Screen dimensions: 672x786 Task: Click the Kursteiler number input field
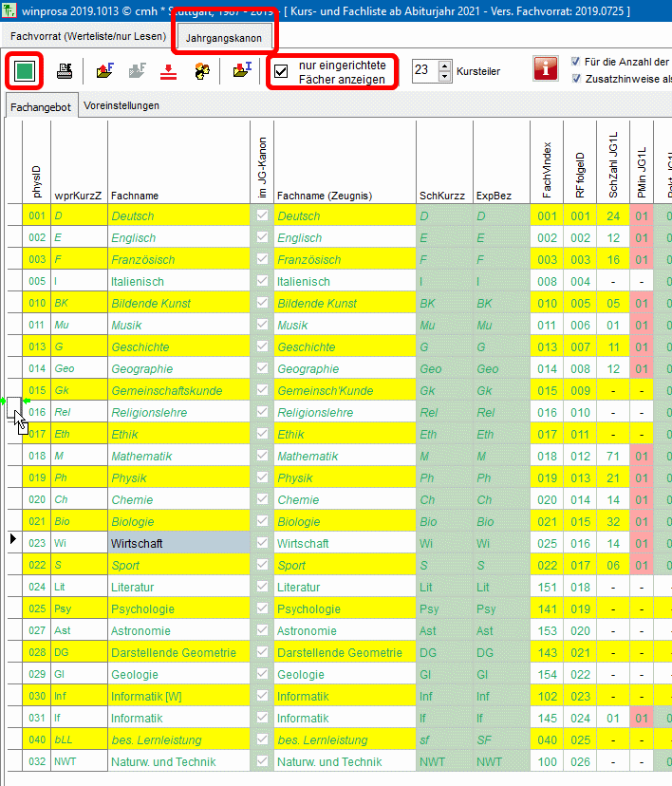pos(423,70)
